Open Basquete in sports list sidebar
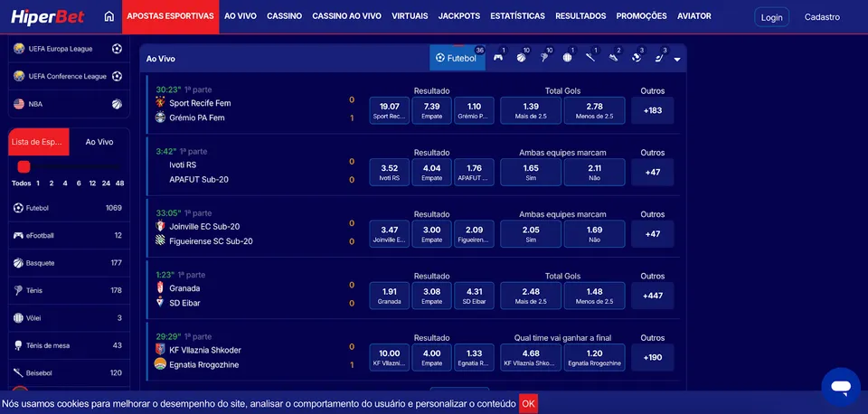The width and height of the screenshot is (868, 414). [x=69, y=263]
